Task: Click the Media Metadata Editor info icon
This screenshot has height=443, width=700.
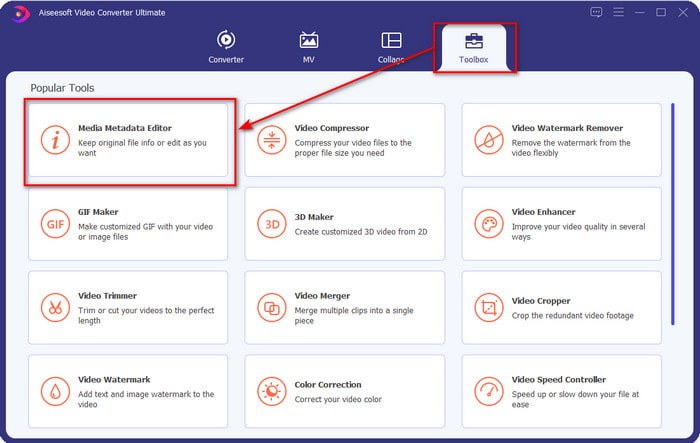Action: [x=55, y=140]
